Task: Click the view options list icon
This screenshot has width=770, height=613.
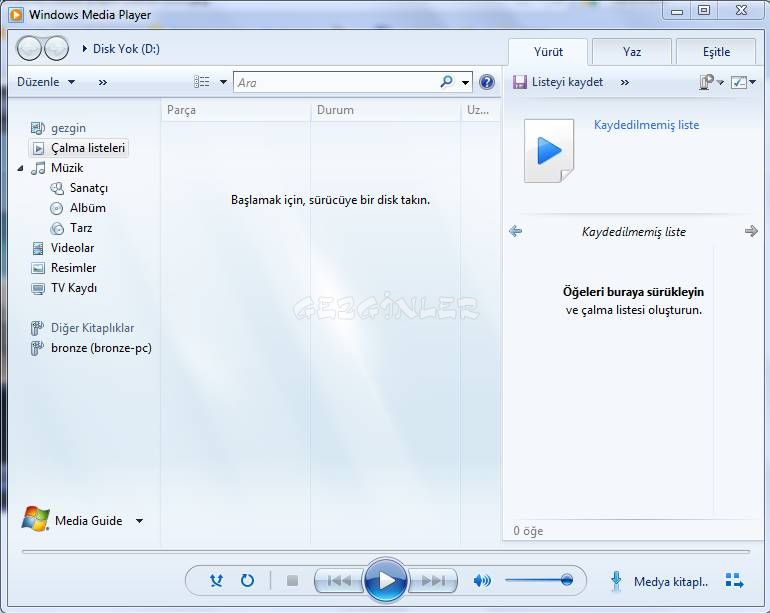Action: [x=202, y=82]
